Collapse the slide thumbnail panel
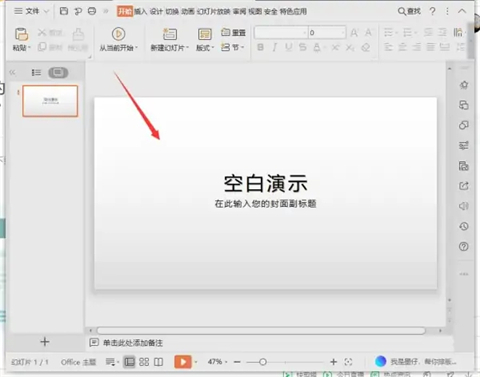The width and height of the screenshot is (480, 377). (x=13, y=72)
